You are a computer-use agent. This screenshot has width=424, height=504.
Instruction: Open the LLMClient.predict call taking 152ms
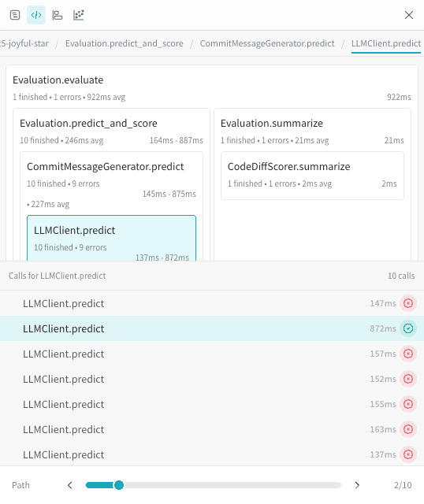212,379
